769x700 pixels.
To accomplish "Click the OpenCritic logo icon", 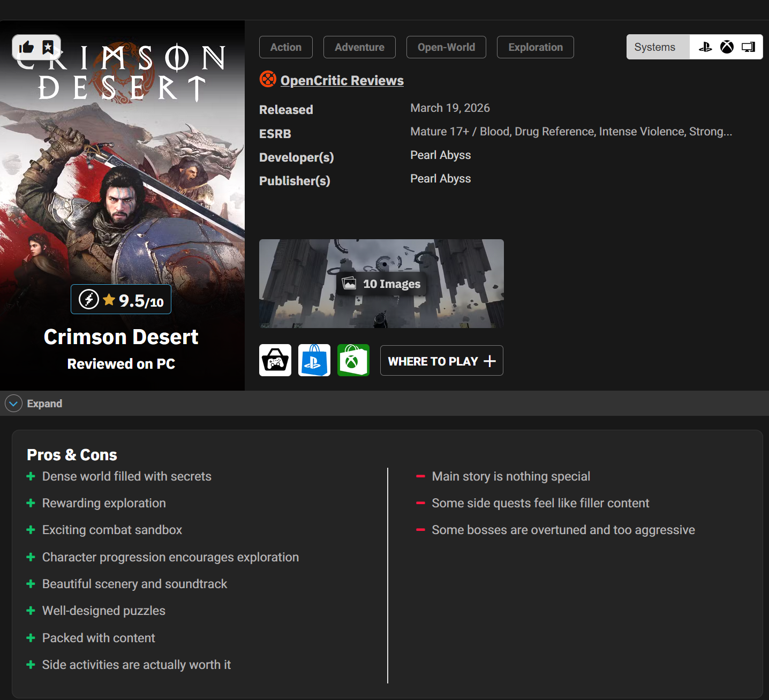I will click(268, 79).
